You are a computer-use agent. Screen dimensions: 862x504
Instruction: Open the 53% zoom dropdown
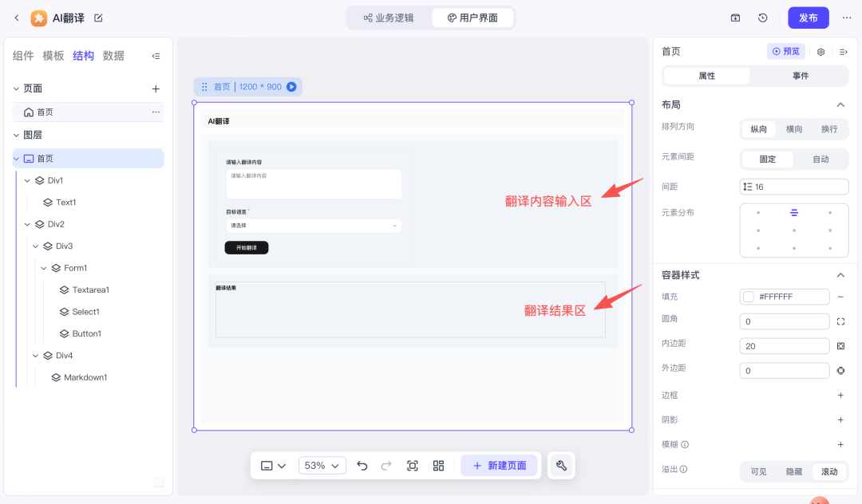click(322, 466)
